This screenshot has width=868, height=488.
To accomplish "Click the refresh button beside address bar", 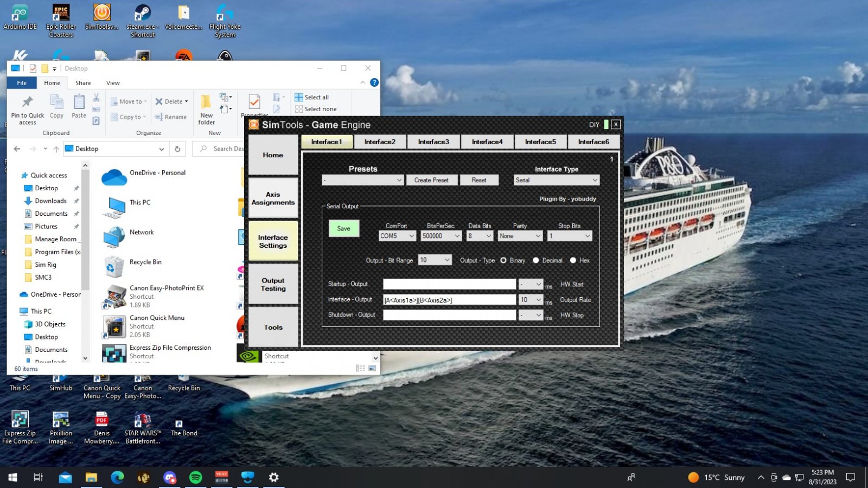I will 177,149.
